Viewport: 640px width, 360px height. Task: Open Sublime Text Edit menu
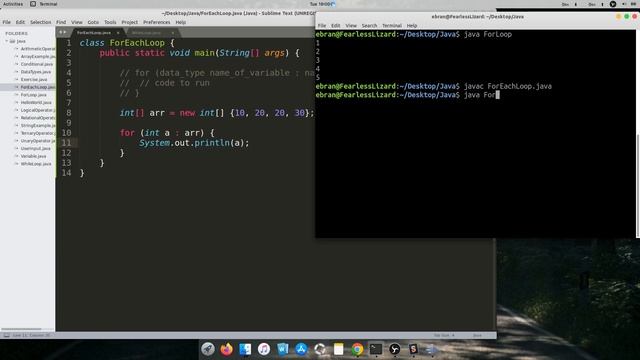pyautogui.click(x=20, y=22)
